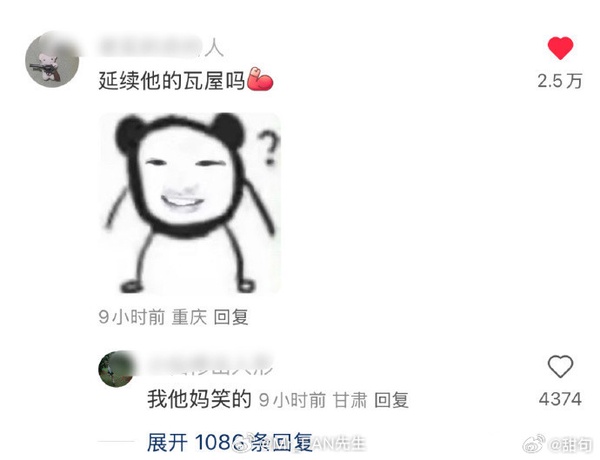This screenshot has height=460, width=600.
Task: Expand the 1086 replies thread
Action: [x=230, y=442]
